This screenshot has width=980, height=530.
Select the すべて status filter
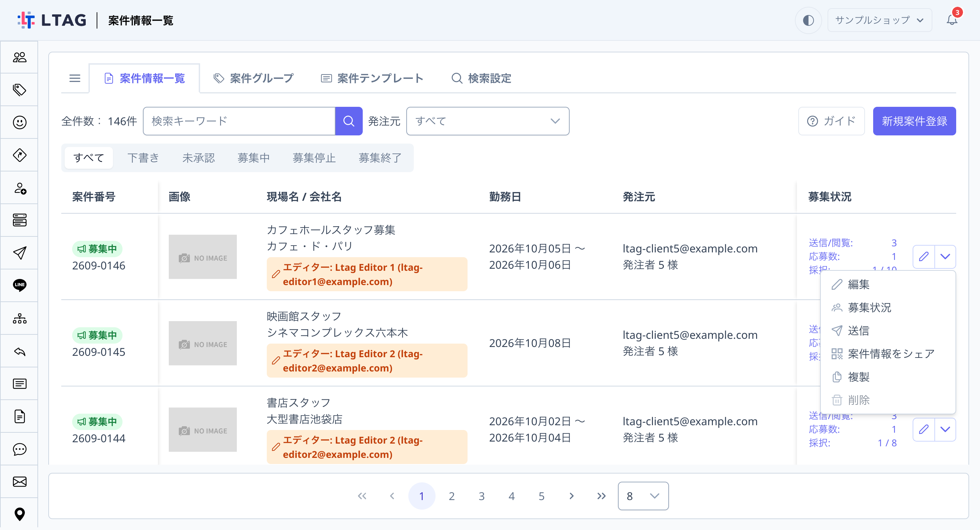(88, 158)
